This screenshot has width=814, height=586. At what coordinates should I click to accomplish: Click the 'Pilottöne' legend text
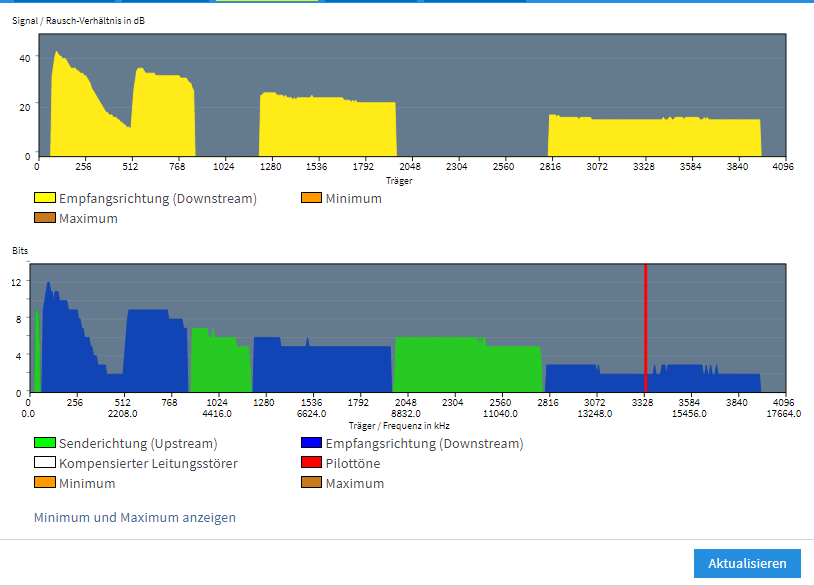tap(353, 463)
